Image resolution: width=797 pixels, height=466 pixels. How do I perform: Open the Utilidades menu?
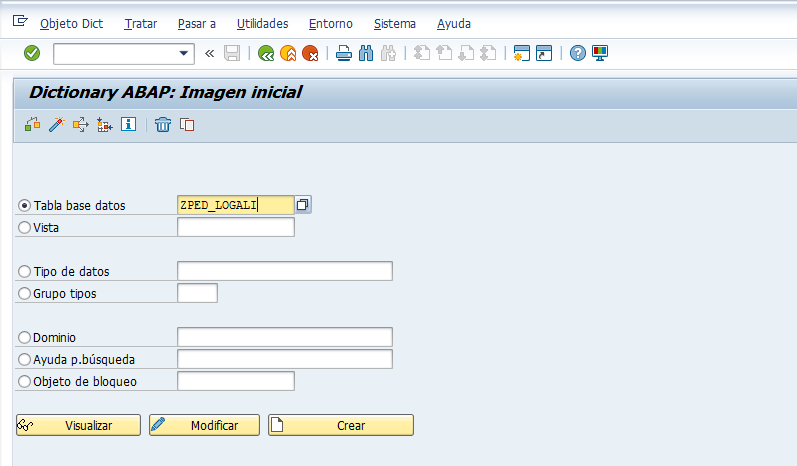[x=262, y=24]
